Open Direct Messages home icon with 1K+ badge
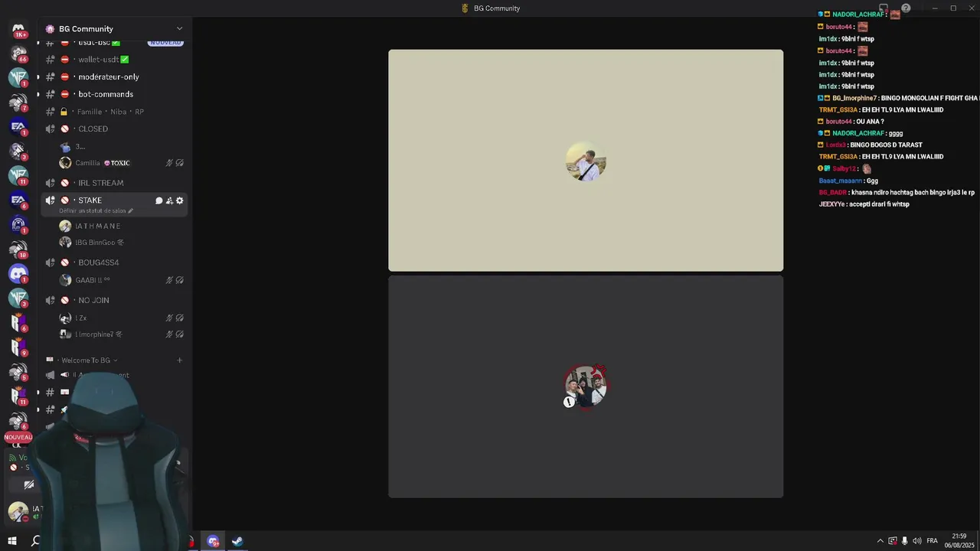The width and height of the screenshot is (980, 551). [x=18, y=29]
